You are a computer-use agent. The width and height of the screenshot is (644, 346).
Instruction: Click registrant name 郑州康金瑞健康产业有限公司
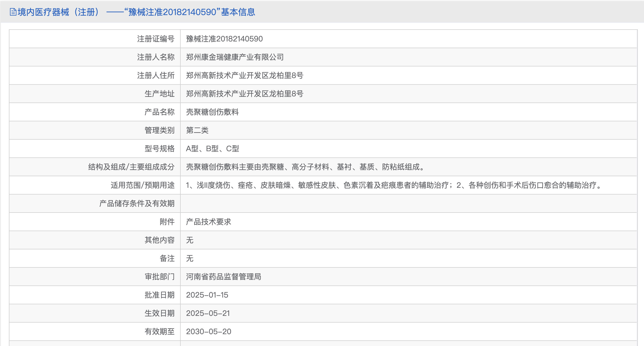(x=235, y=57)
